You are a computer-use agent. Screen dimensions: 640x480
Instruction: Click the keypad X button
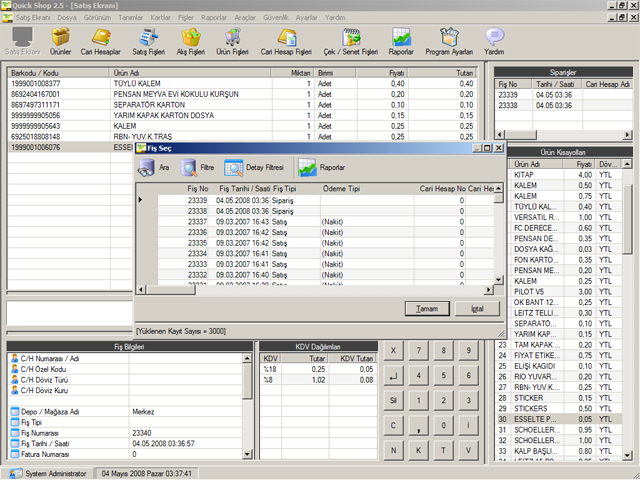click(x=393, y=351)
